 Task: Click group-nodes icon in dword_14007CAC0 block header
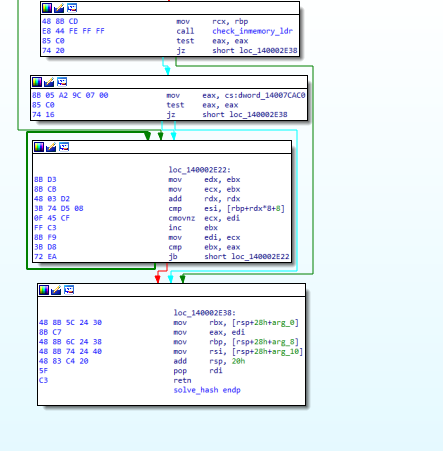62,82
